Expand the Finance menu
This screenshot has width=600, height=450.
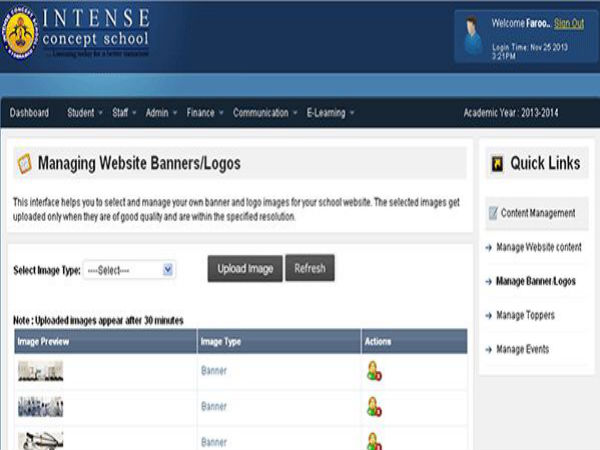pyautogui.click(x=204, y=113)
